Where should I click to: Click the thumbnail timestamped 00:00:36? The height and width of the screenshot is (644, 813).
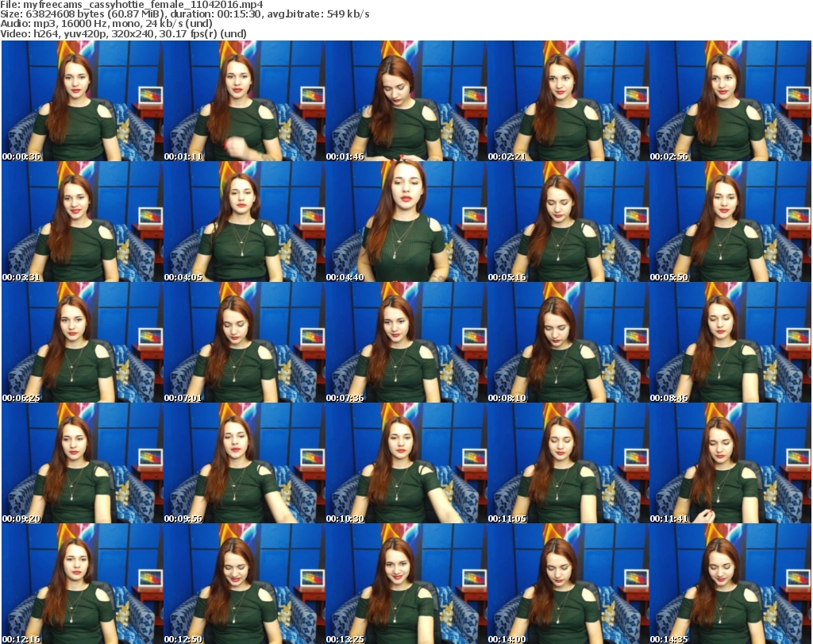[82, 101]
